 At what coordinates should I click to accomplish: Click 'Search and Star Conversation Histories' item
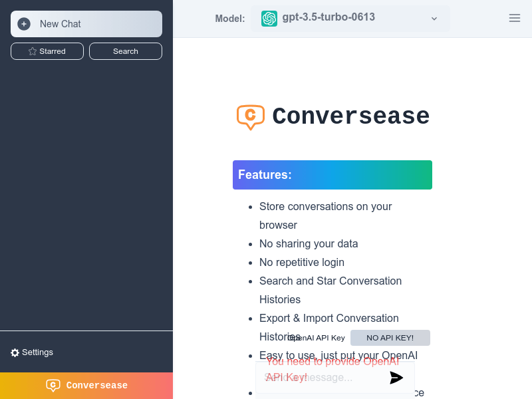click(x=330, y=290)
